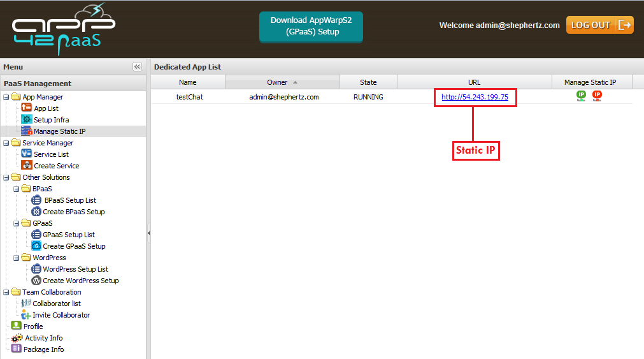The height and width of the screenshot is (359, 644).
Task: Click Download AppWarpS2 (GPaaS) Setup button
Action: [x=311, y=26]
